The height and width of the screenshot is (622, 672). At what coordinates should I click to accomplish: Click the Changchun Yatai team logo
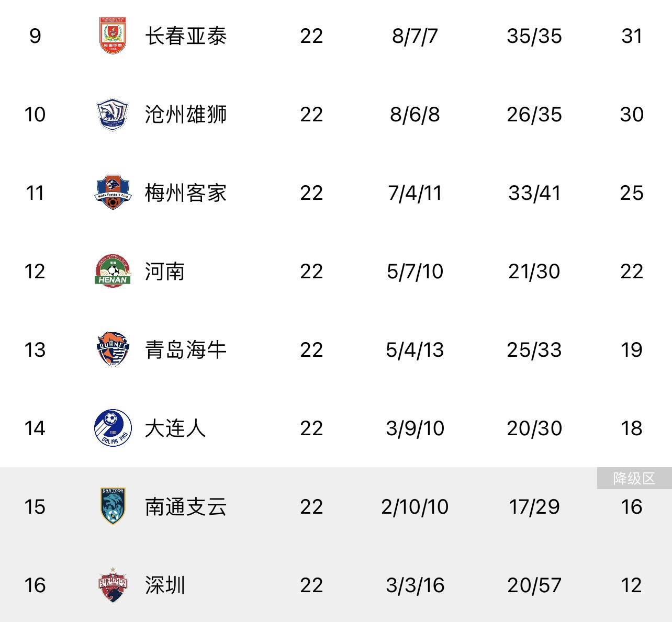coord(113,36)
